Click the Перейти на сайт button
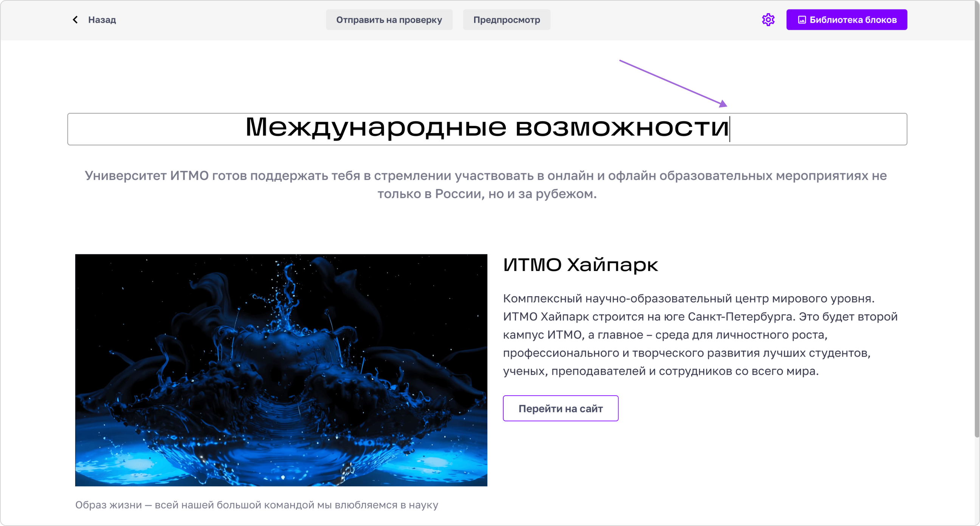The width and height of the screenshot is (980, 526). [x=560, y=408]
